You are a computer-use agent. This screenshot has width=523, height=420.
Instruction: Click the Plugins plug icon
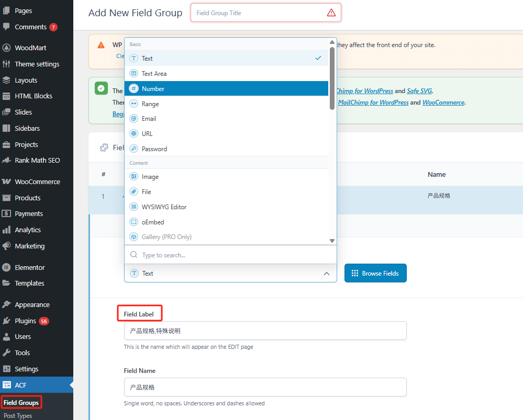coord(6,321)
